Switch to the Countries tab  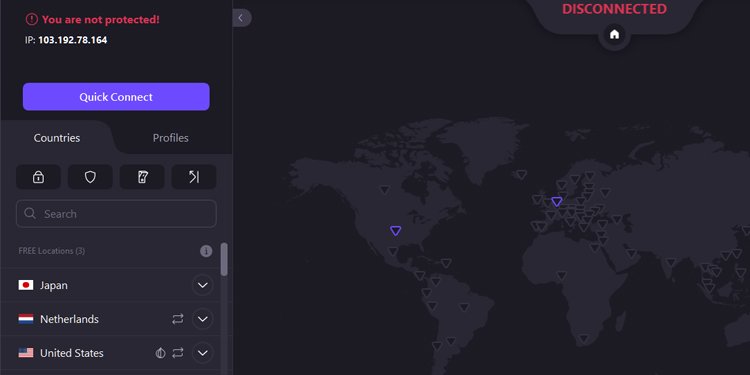coord(57,138)
